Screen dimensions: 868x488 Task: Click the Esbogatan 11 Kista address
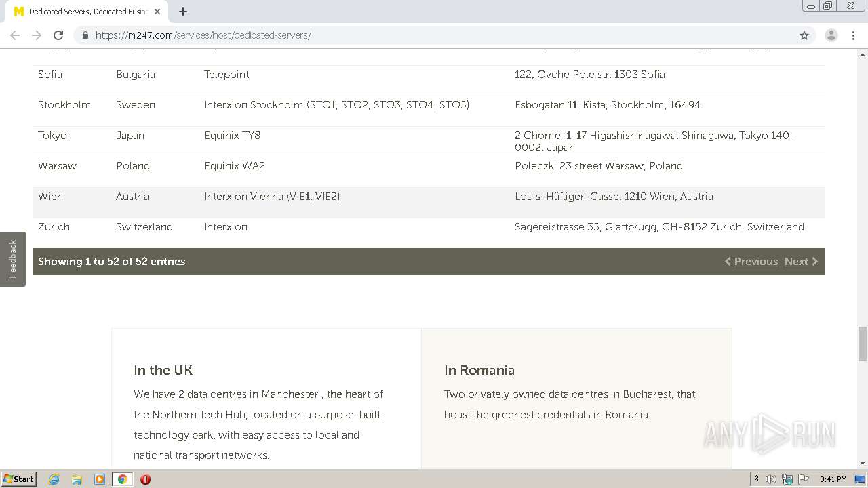tap(608, 105)
